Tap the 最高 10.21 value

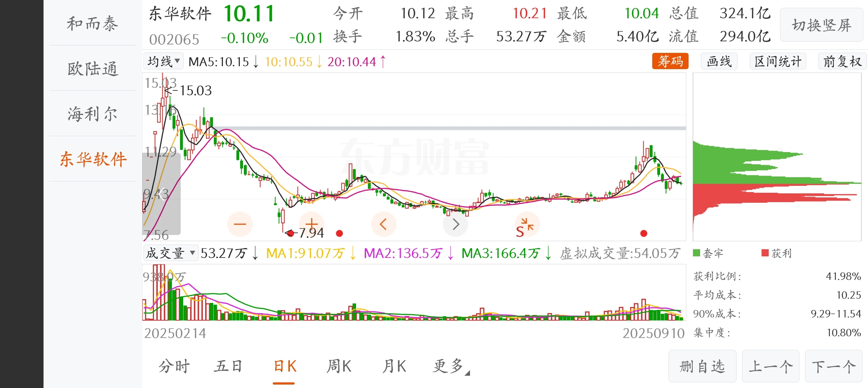530,13
